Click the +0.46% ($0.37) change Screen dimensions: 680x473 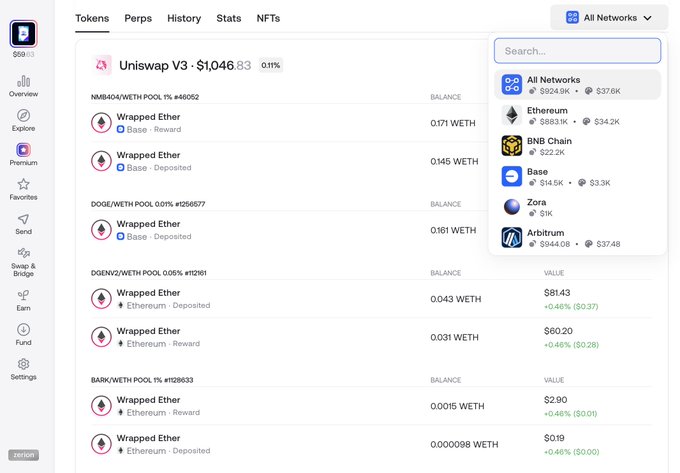(x=571, y=307)
